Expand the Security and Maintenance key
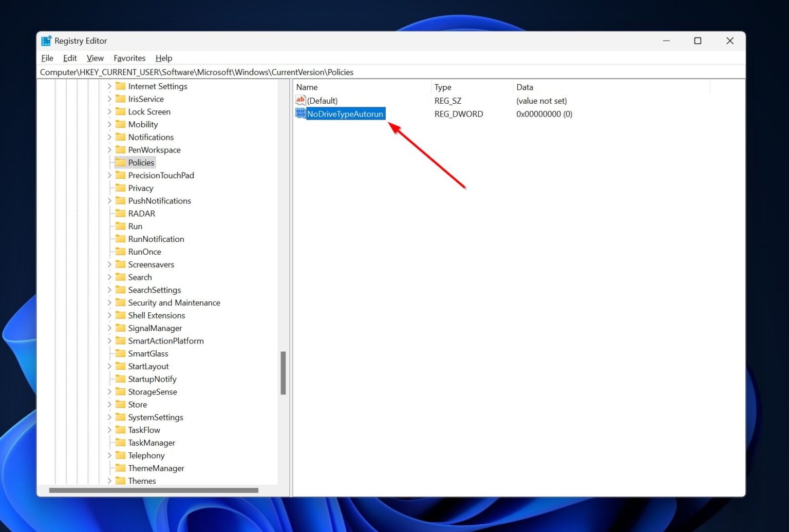 [109, 302]
